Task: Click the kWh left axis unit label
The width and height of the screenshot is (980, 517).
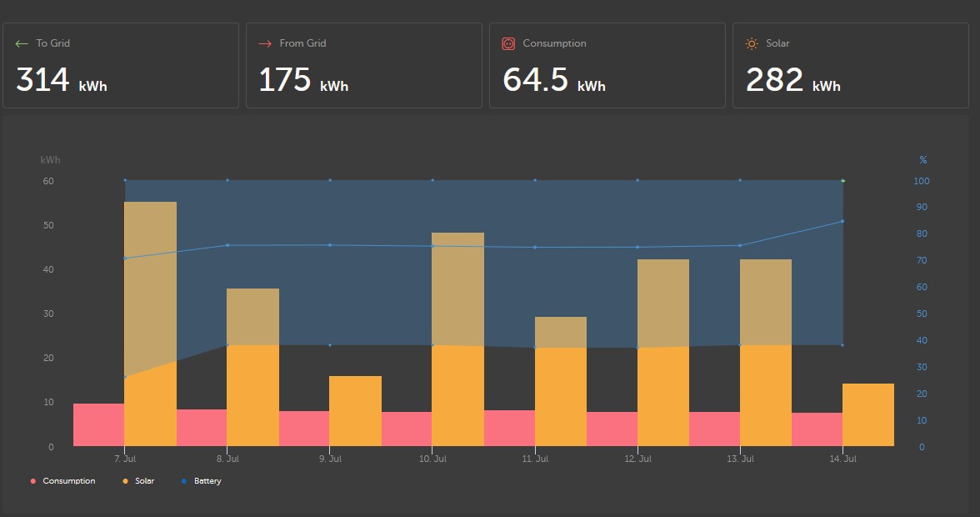Action: point(50,160)
